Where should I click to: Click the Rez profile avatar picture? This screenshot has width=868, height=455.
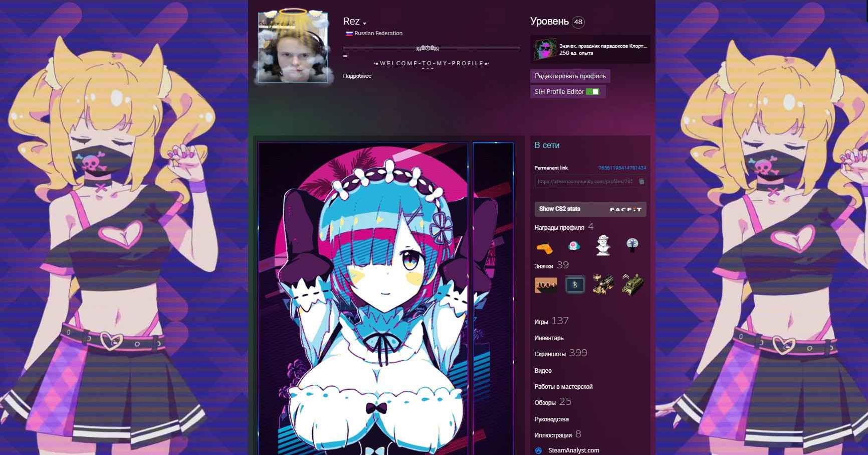pyautogui.click(x=293, y=48)
